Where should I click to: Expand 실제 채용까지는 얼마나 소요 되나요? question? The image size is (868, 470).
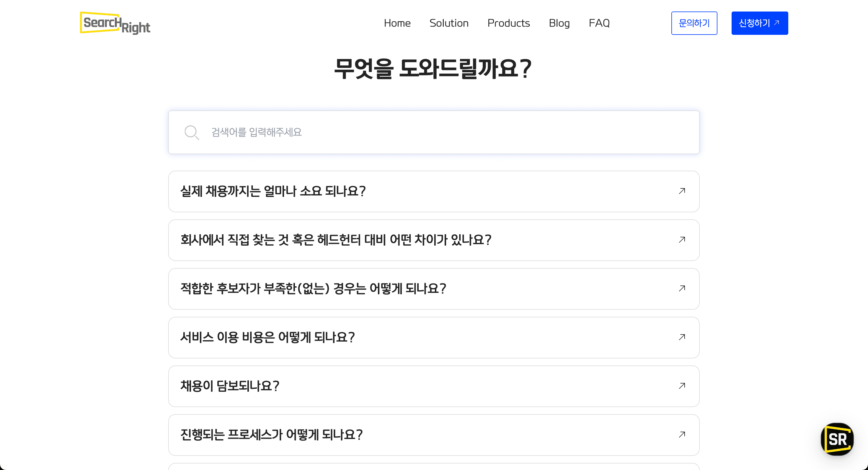[434, 191]
